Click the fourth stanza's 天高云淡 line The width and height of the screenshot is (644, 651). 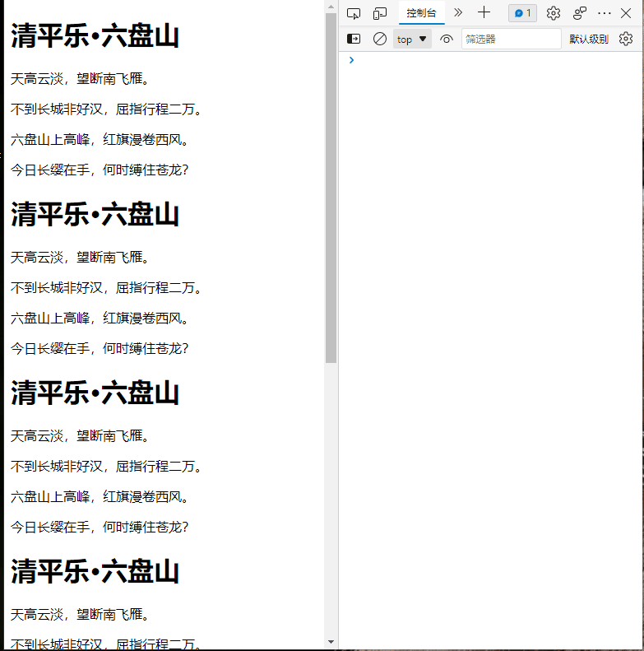[x=79, y=614]
